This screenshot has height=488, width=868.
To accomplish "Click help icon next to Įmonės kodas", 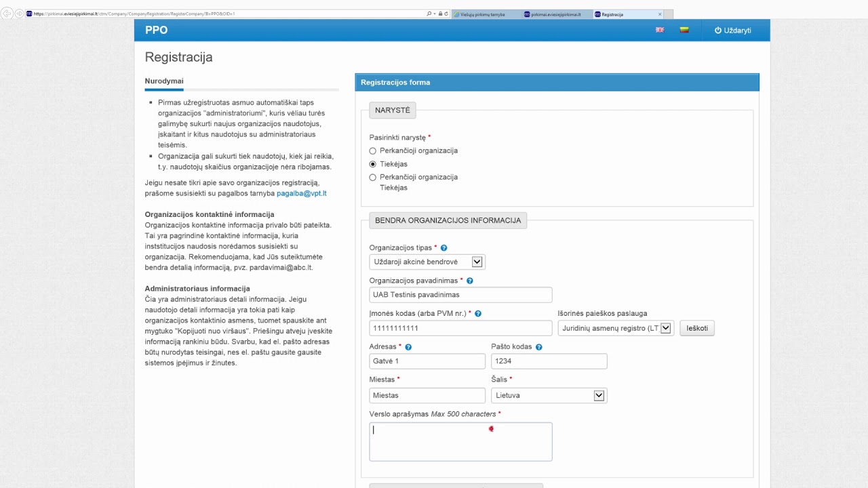I will point(478,314).
